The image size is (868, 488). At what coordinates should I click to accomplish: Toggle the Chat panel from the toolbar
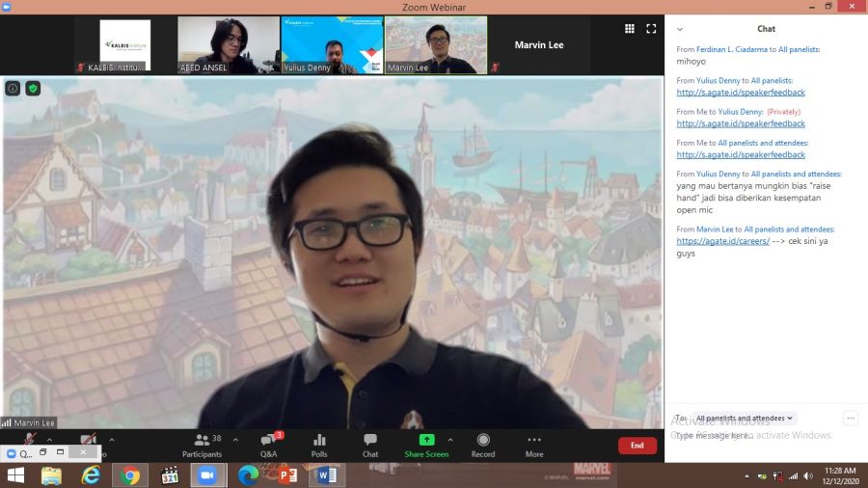(x=370, y=446)
